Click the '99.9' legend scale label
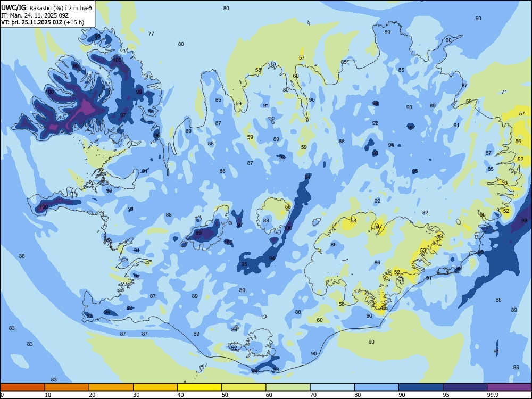532x399 pixels. (x=493, y=395)
